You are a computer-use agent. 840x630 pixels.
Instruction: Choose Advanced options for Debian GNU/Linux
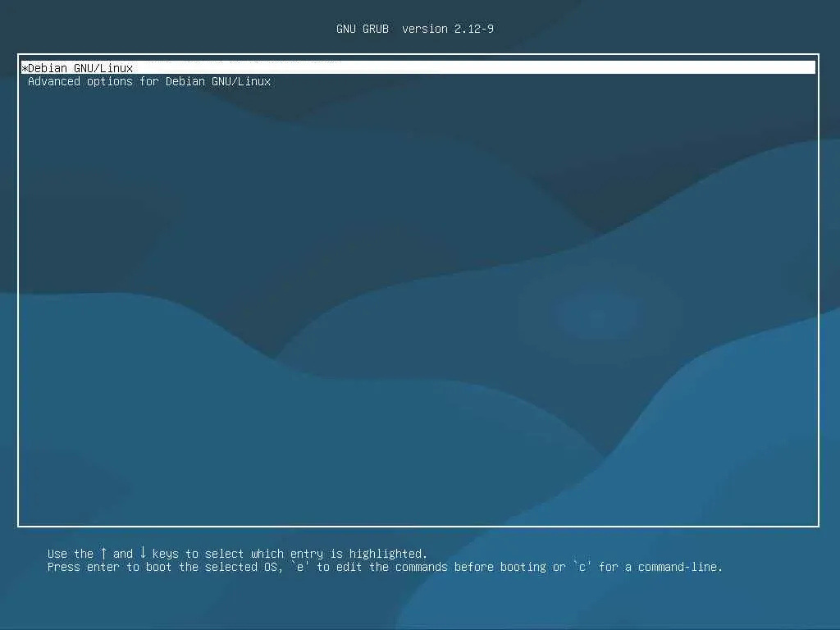click(x=149, y=81)
